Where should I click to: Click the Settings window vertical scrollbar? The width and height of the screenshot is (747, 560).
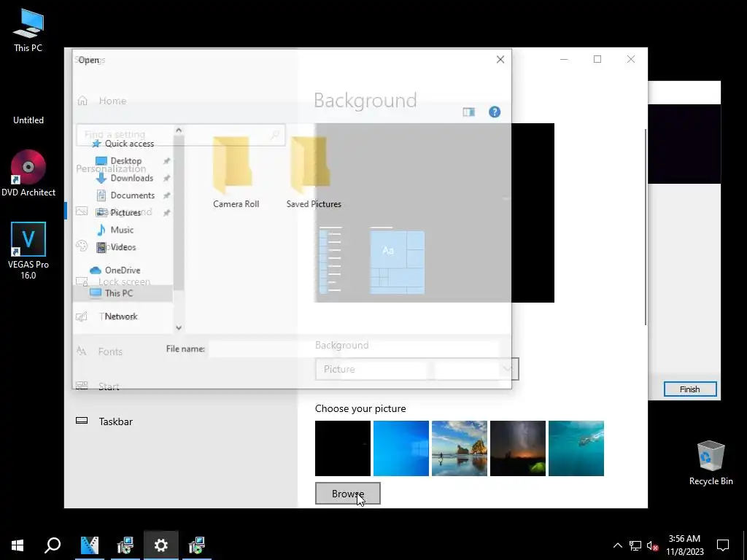click(646, 227)
